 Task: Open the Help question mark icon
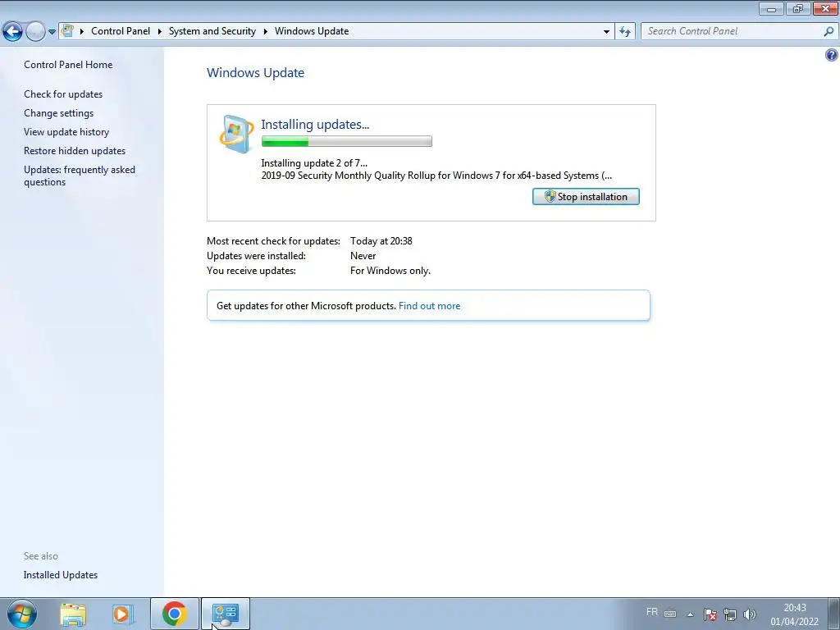tap(832, 55)
